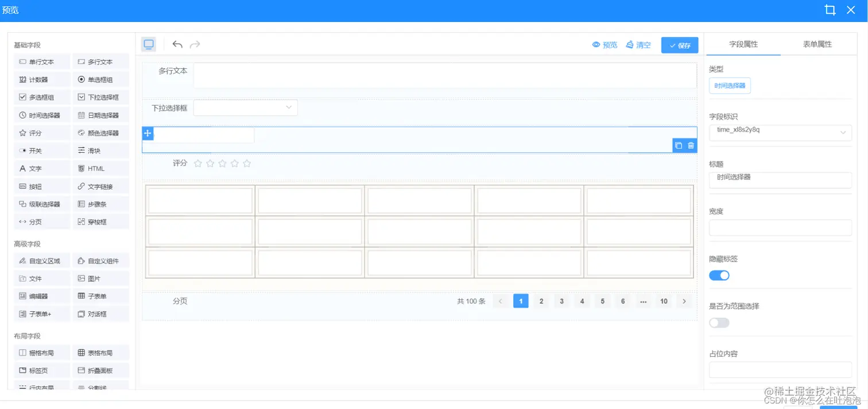The width and height of the screenshot is (868, 409).
Task: Rate three stars on the 评分 field
Action: click(x=222, y=163)
